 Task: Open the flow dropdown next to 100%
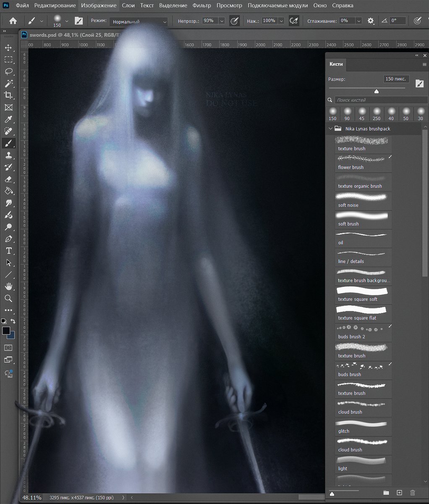coord(281,21)
